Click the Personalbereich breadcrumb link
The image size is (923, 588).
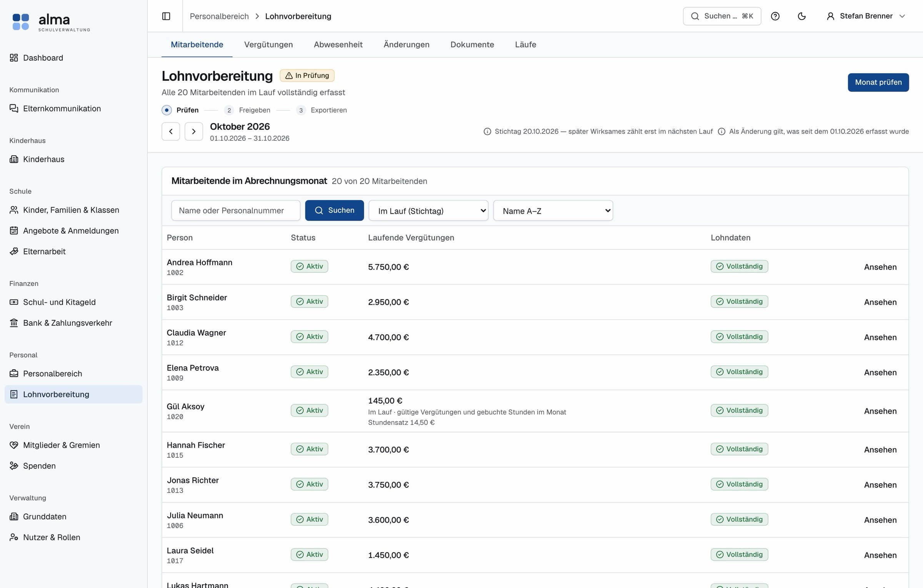coord(219,16)
